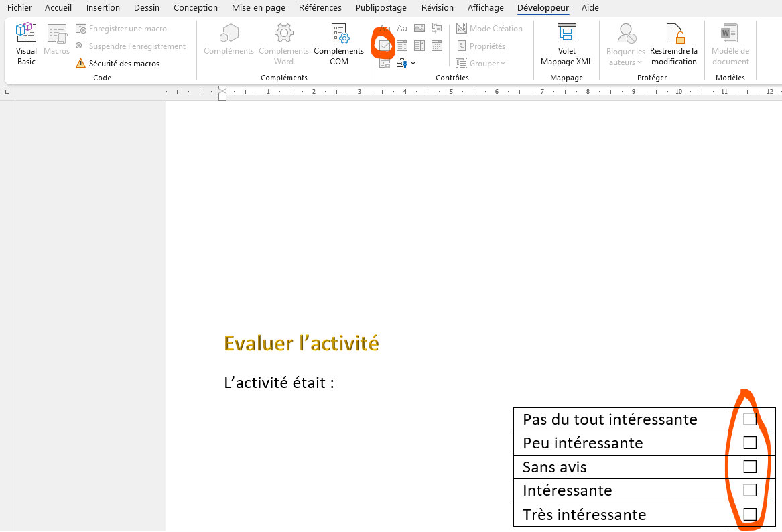Tick the Peu intéressante checkbox
This screenshot has width=782, height=532.
point(750,443)
